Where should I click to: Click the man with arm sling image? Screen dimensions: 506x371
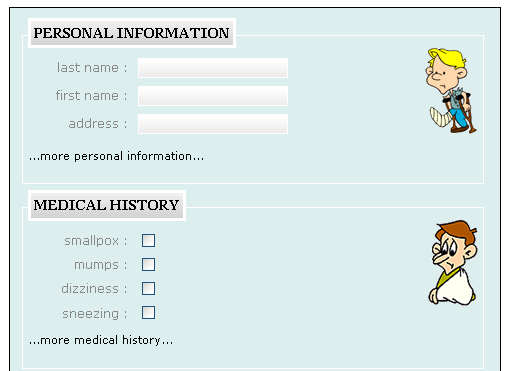point(453,263)
